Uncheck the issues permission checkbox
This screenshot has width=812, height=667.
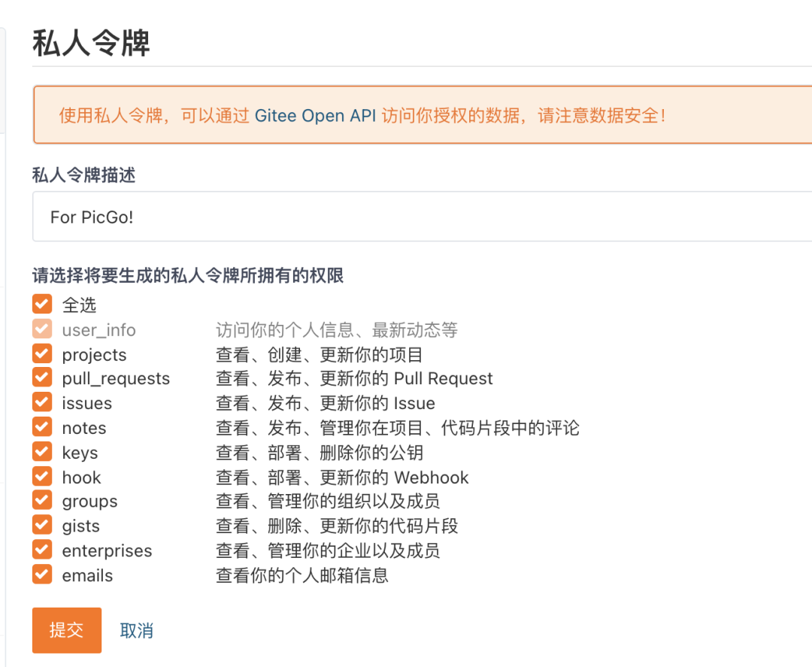tap(42, 403)
